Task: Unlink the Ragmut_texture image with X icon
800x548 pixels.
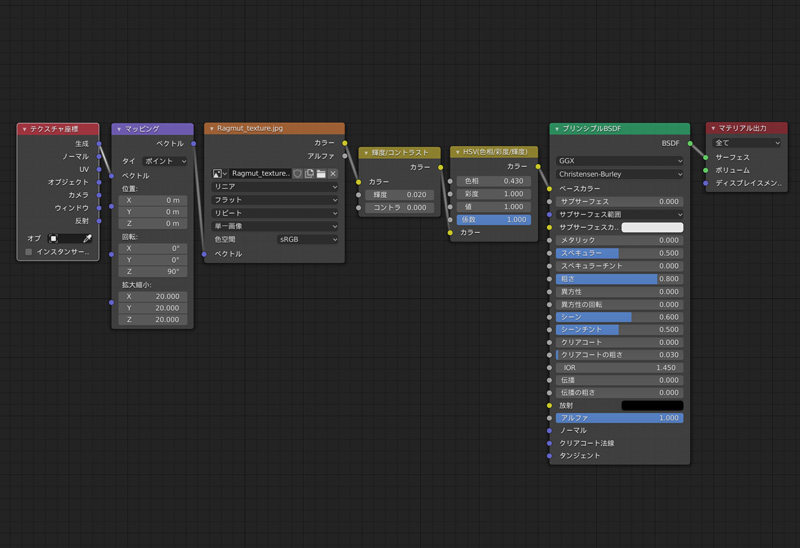Action: coord(333,174)
